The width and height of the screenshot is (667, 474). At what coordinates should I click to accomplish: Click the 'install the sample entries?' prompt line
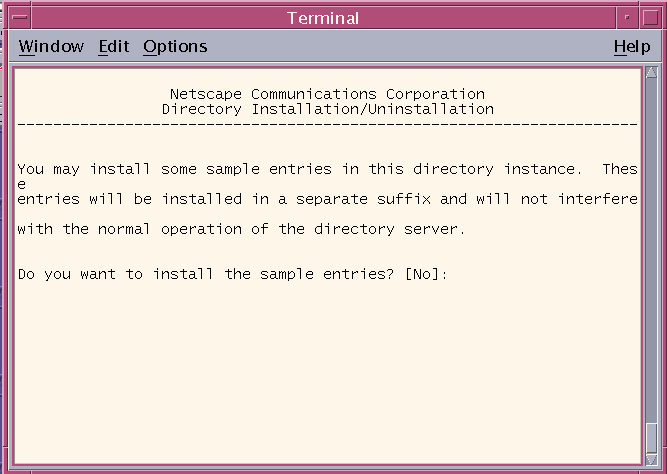(x=233, y=274)
